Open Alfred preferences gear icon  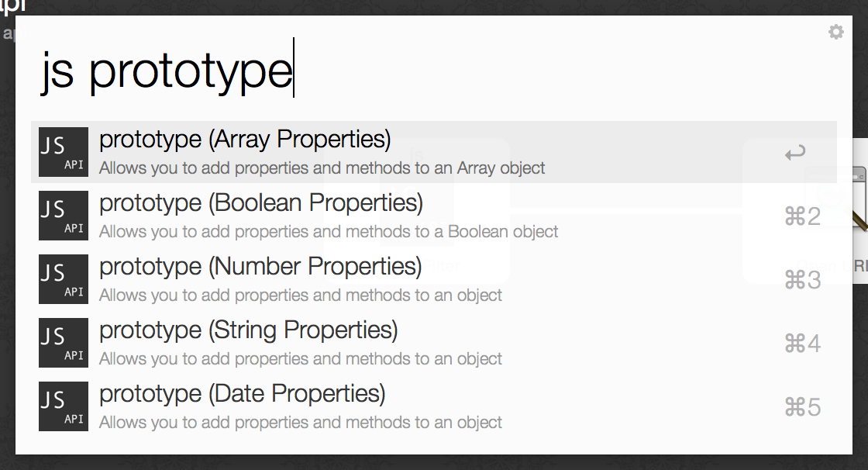point(835,32)
